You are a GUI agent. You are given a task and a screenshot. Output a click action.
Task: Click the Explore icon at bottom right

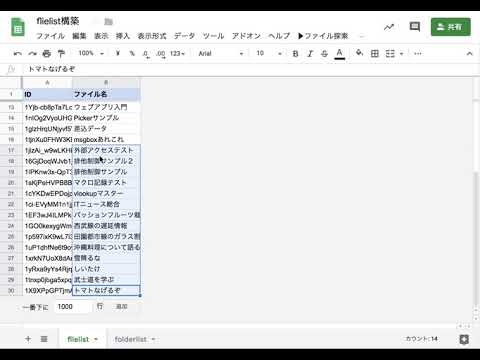click(464, 339)
